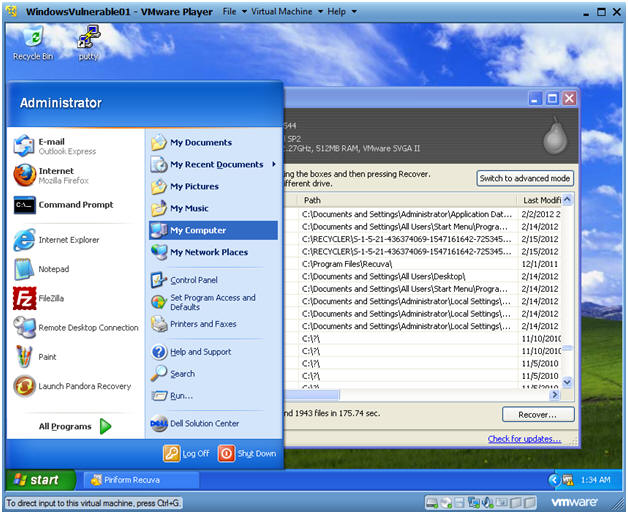Expand the All Programs menu

[75, 426]
